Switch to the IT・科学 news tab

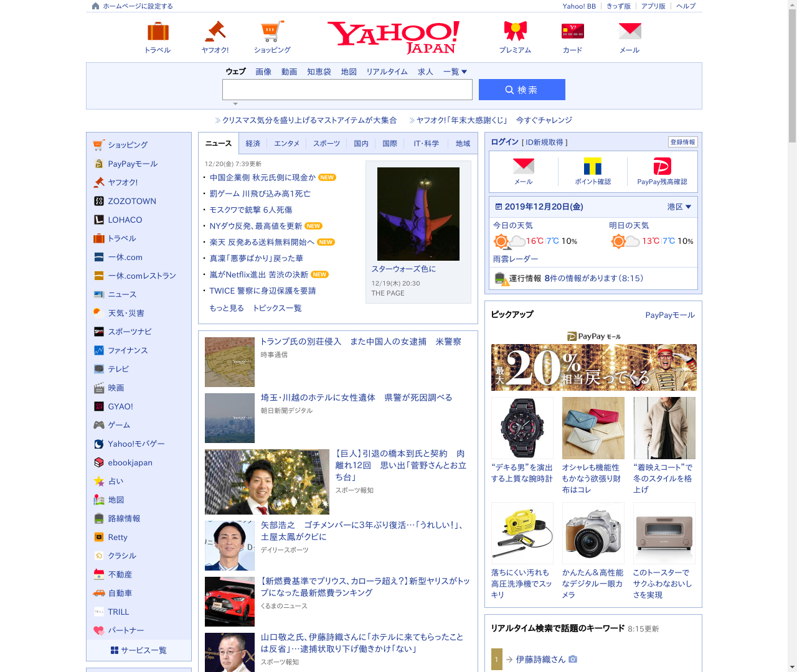click(426, 143)
